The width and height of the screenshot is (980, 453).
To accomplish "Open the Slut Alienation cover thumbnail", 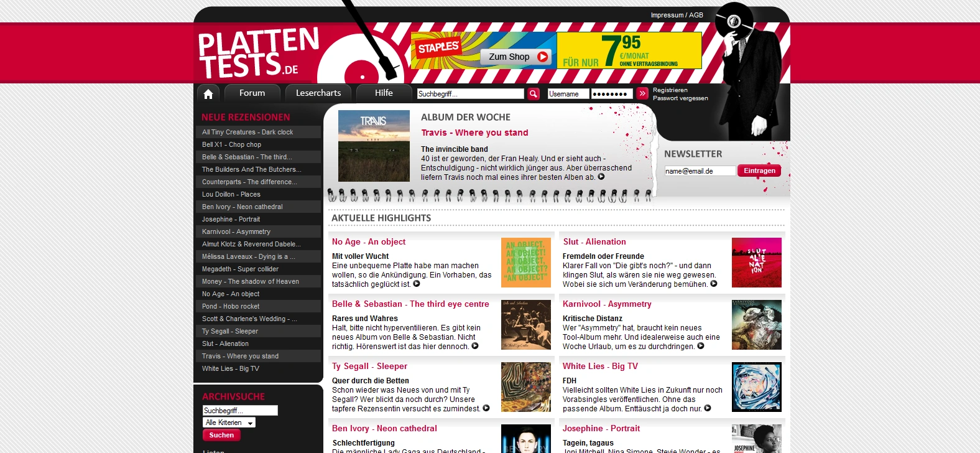I will coord(757,263).
